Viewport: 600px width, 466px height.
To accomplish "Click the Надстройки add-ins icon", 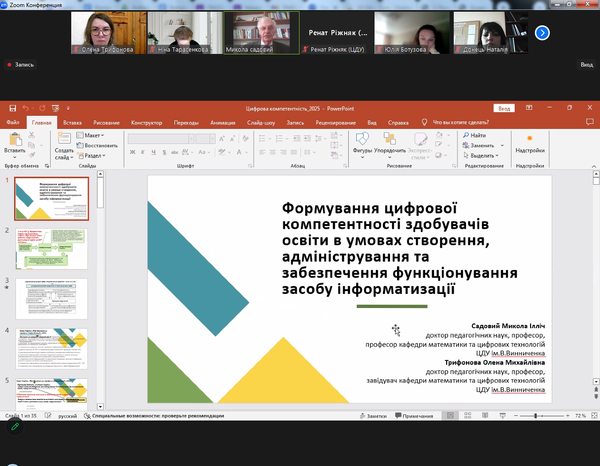I will pos(529,140).
